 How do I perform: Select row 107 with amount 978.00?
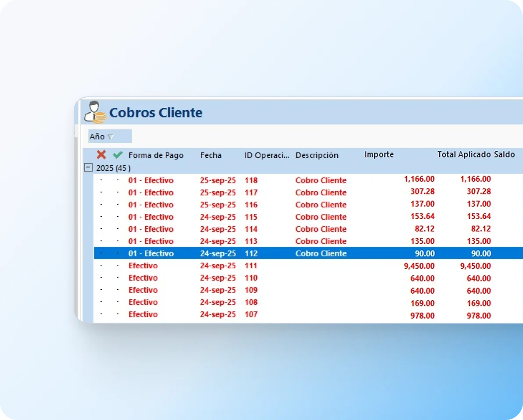pyautogui.click(x=251, y=314)
